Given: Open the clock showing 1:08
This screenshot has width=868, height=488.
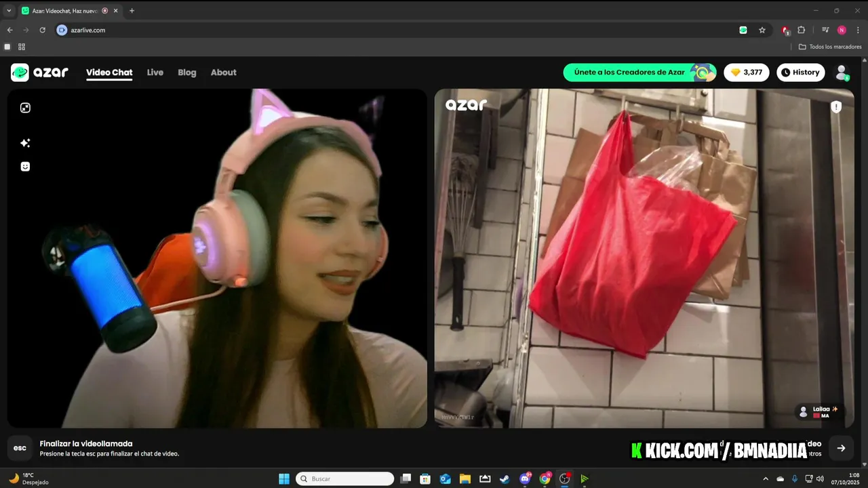Looking at the screenshot, I should (x=845, y=479).
